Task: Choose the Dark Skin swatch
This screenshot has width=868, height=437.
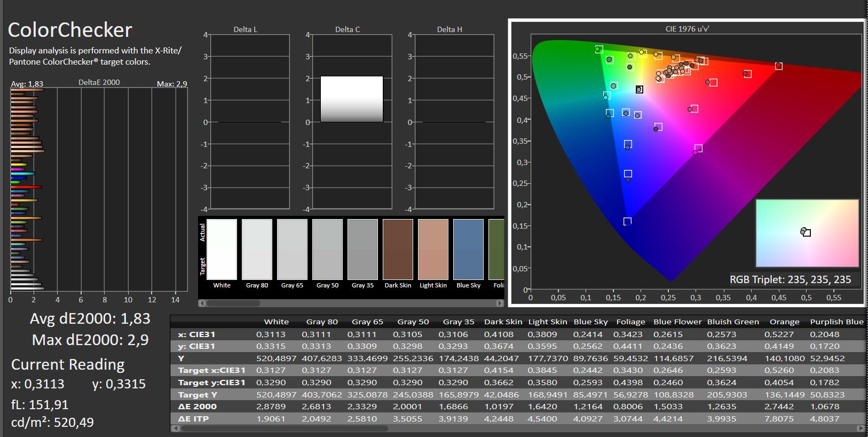Action: coord(398,249)
